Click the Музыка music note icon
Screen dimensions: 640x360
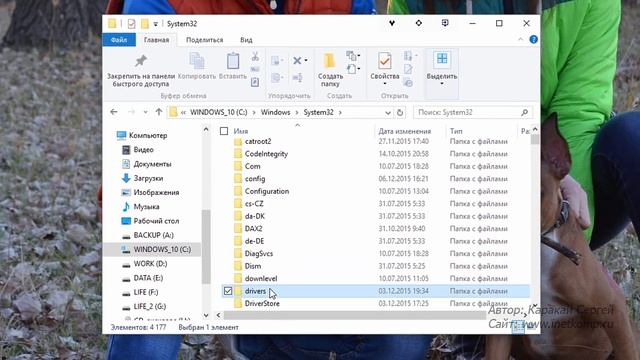coord(126,207)
